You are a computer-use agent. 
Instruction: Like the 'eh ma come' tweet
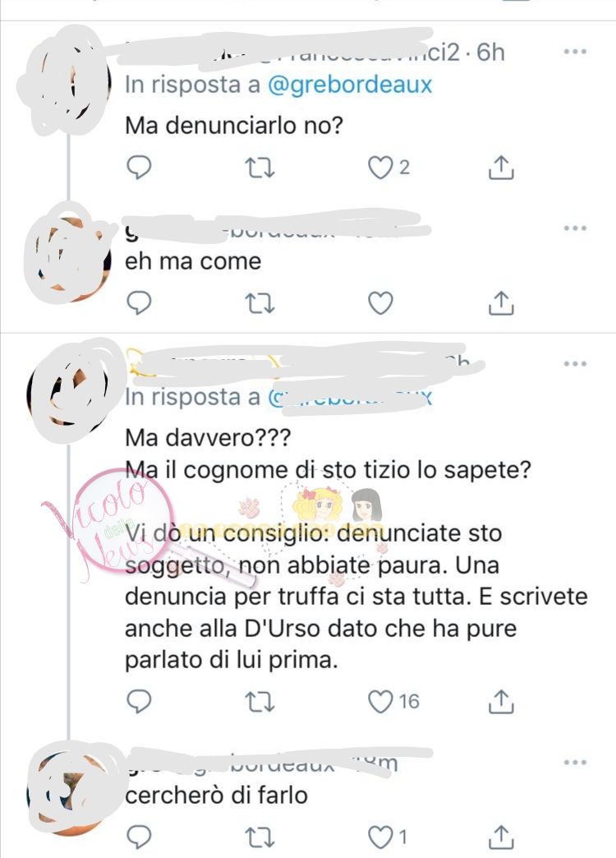380,303
